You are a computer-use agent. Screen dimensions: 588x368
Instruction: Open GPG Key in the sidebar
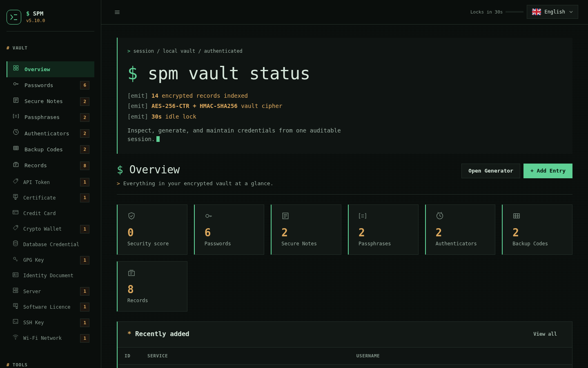tap(51, 260)
